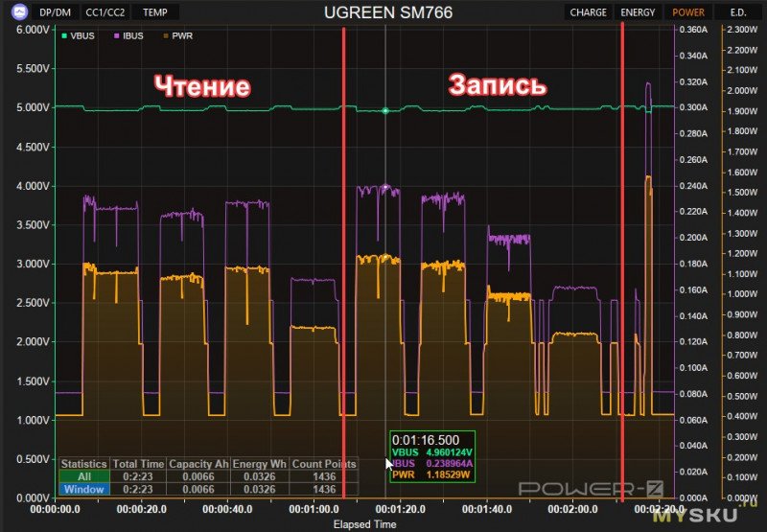Click the UGREEN SM766 chart title
The width and height of the screenshot is (767, 532).
pyautogui.click(x=388, y=12)
